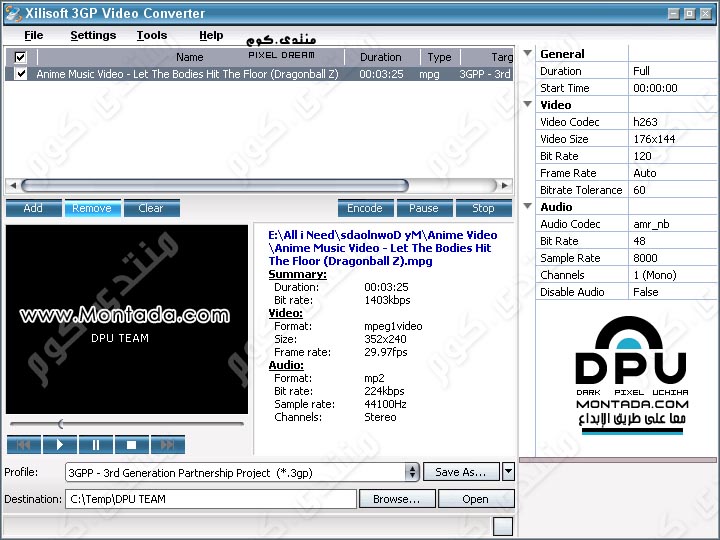Pause the video preview playback
Image resolution: width=720 pixels, height=540 pixels.
[96, 445]
